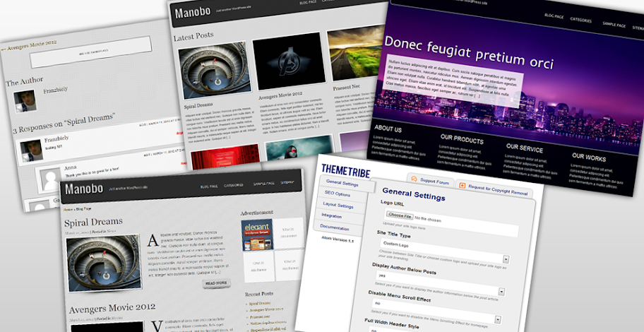Click the OUR PRODUCTS footer heading

pos(462,139)
